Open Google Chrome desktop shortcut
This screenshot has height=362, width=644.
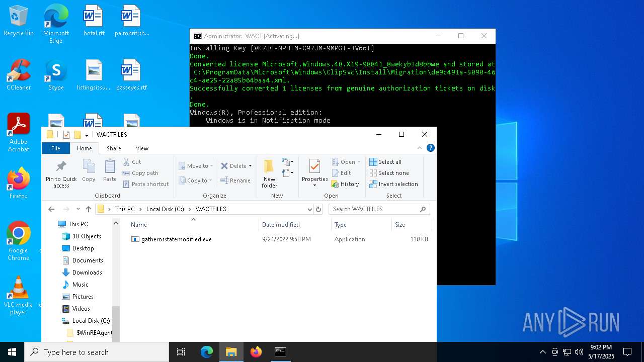pos(19,241)
